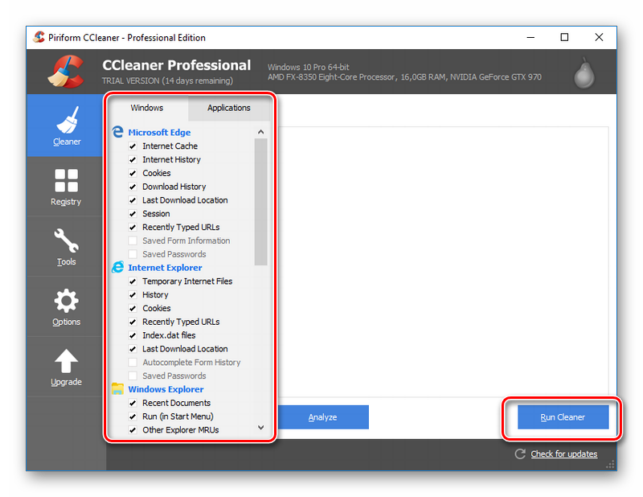Click the Internet Explorer browser icon

coord(118,267)
